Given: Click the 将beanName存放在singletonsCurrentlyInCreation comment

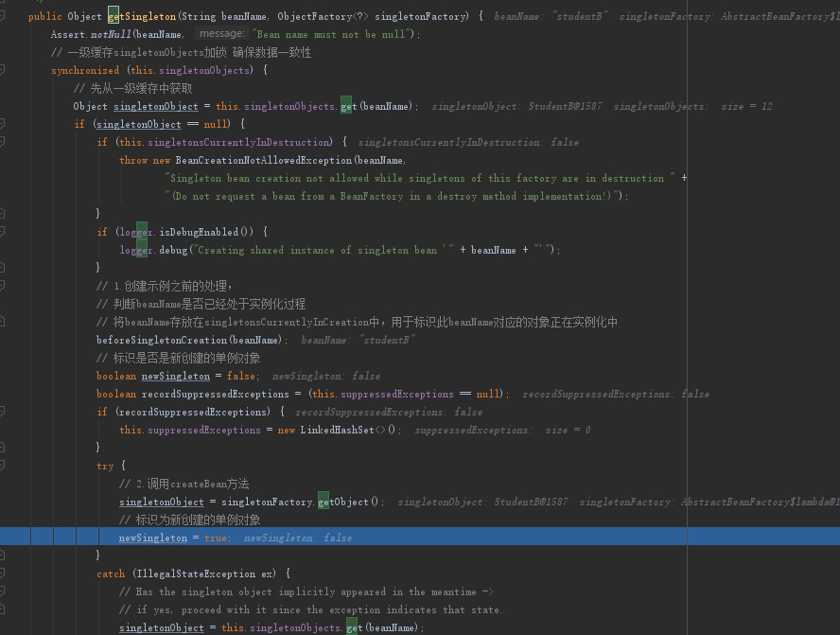Looking at the screenshot, I should [357, 322].
